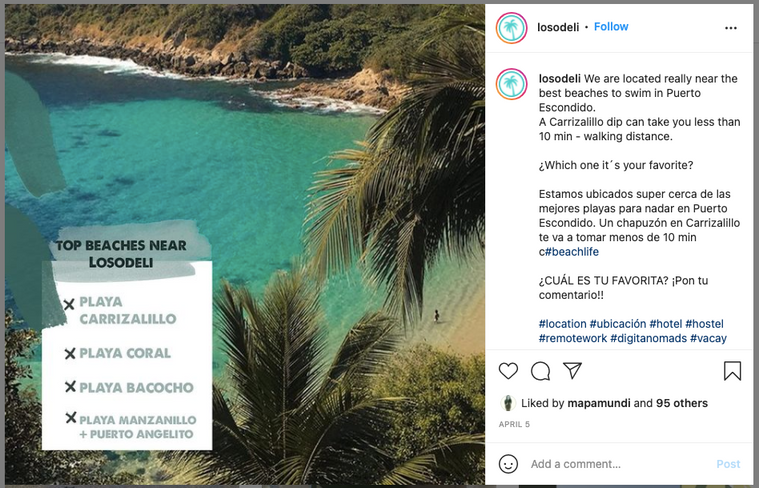Image resolution: width=759 pixels, height=488 pixels.
Task: Open the three-dot more options menu
Action: [x=730, y=28]
